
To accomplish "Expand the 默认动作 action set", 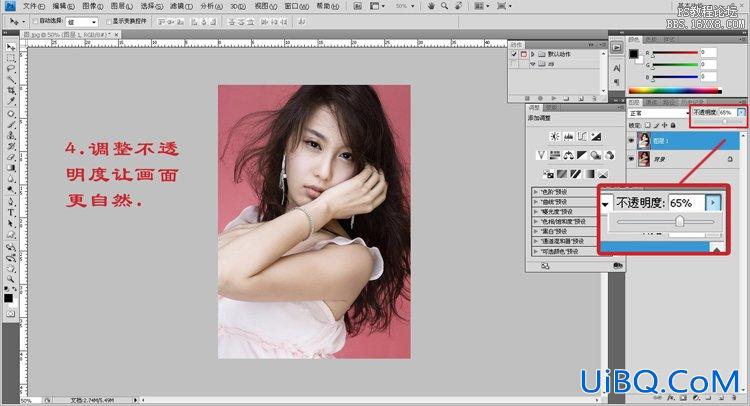I will point(533,54).
